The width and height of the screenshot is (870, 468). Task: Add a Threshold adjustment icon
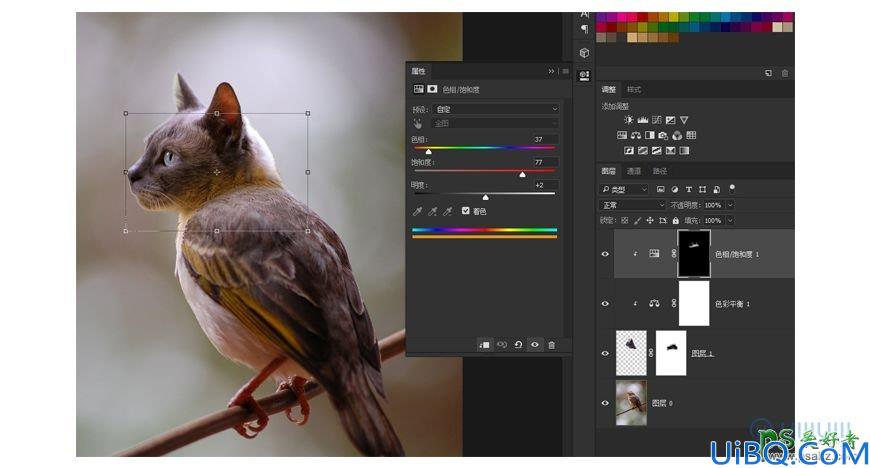656,150
